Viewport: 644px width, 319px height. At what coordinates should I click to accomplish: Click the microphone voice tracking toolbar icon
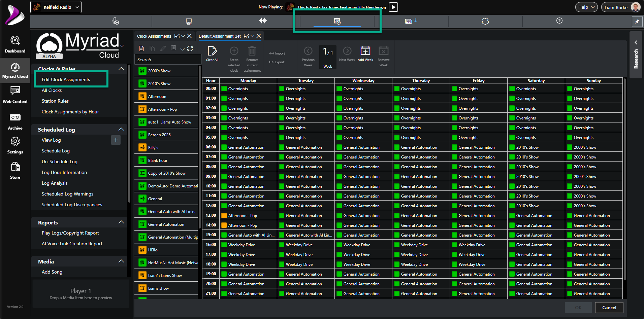[x=116, y=21]
